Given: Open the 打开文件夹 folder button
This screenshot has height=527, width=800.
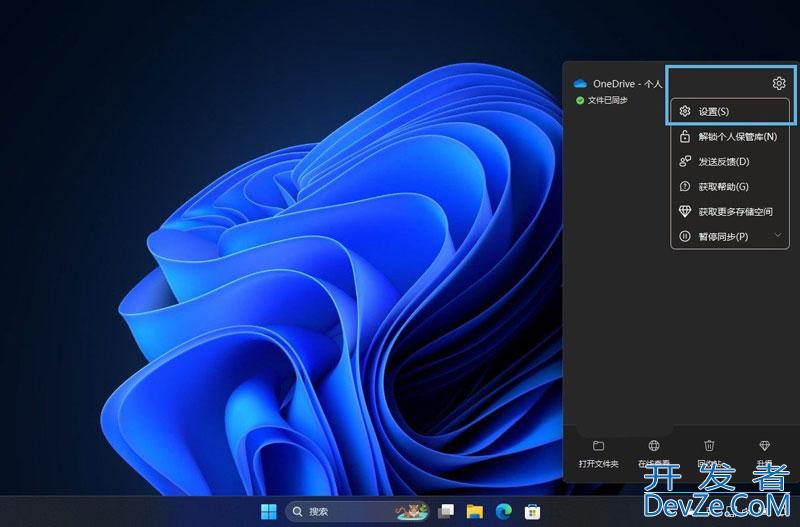Looking at the screenshot, I should tap(598, 454).
